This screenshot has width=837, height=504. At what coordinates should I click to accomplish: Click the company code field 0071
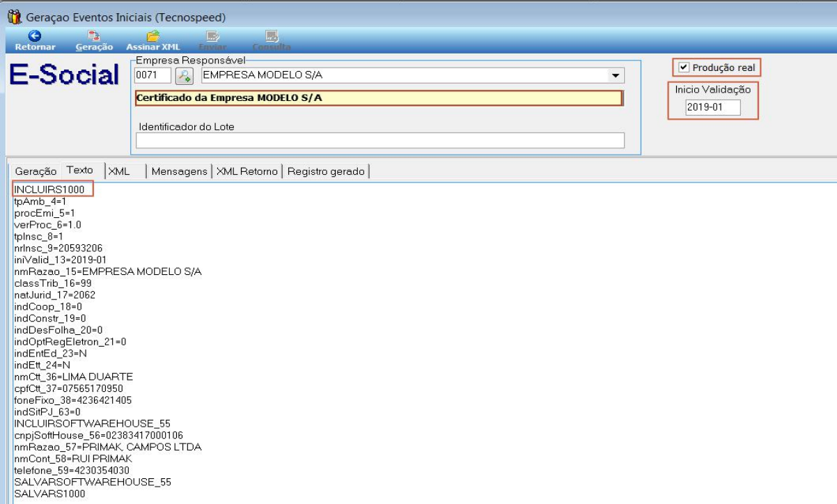pyautogui.click(x=152, y=75)
